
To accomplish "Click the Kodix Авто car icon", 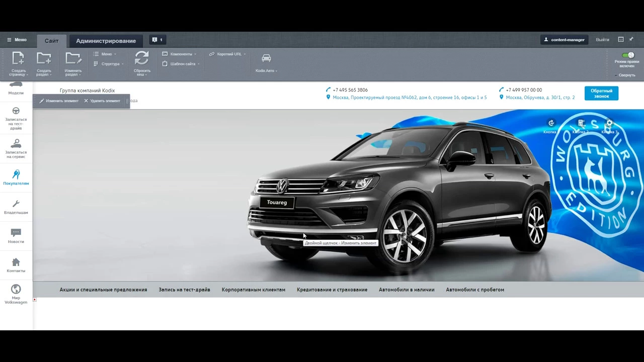I will pyautogui.click(x=266, y=58).
